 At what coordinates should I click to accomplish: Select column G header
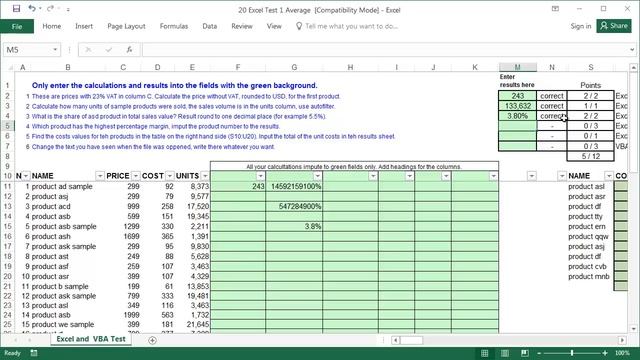tap(294, 67)
